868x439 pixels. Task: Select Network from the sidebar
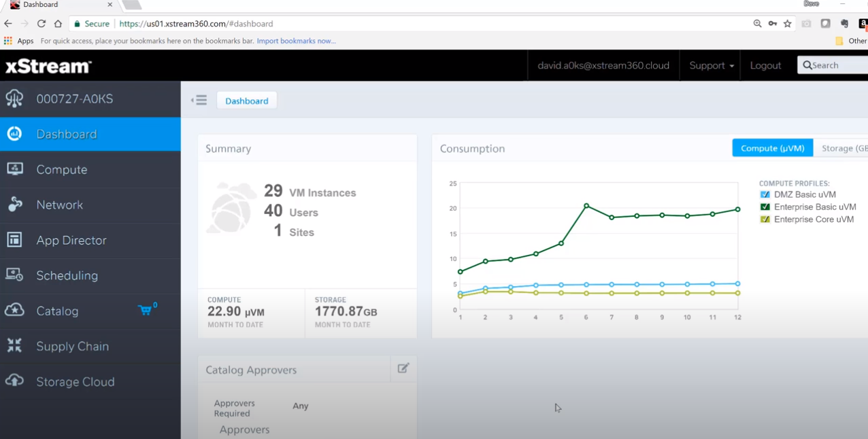pyautogui.click(x=59, y=205)
